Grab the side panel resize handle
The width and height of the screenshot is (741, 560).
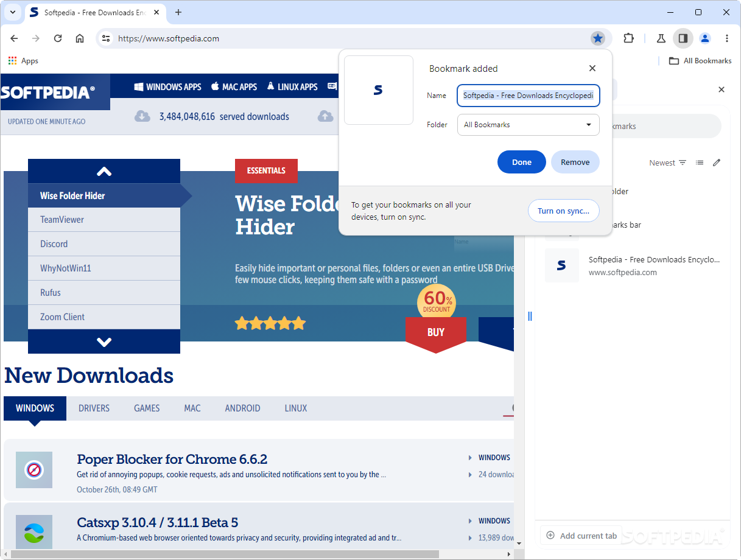click(x=530, y=317)
